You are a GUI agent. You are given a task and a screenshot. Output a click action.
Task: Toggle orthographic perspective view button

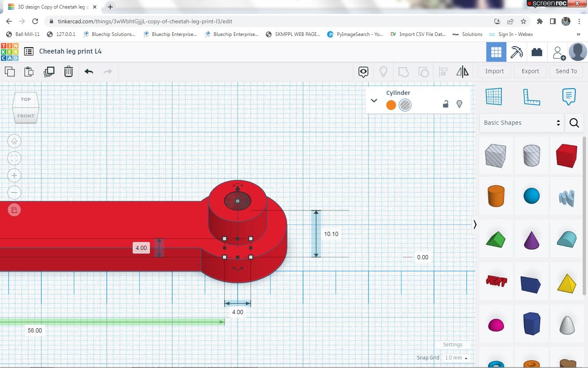[14, 210]
